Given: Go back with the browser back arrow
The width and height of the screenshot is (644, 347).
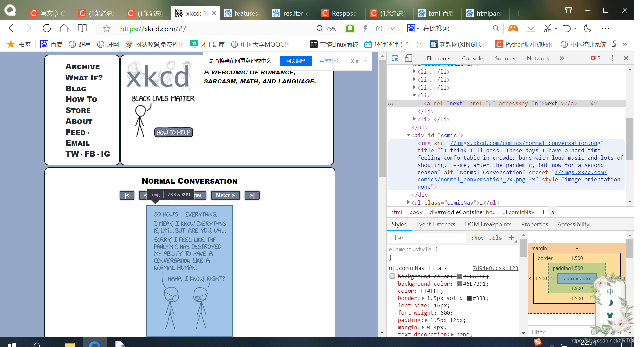Looking at the screenshot, I should tap(11, 28).
